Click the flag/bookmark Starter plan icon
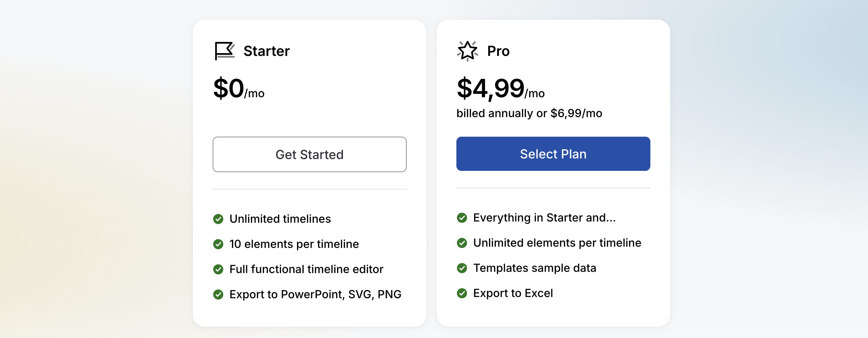868x338 pixels. pos(223,51)
